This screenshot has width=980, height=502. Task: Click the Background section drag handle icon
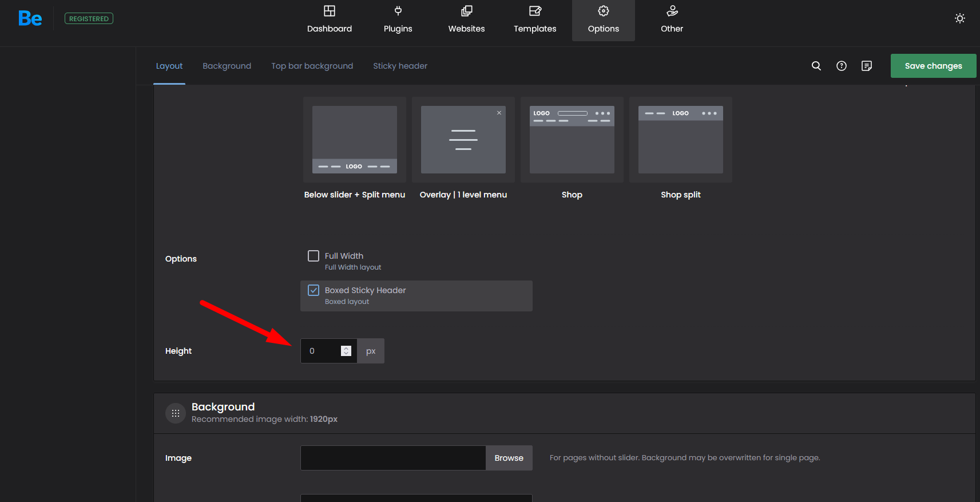point(176,413)
